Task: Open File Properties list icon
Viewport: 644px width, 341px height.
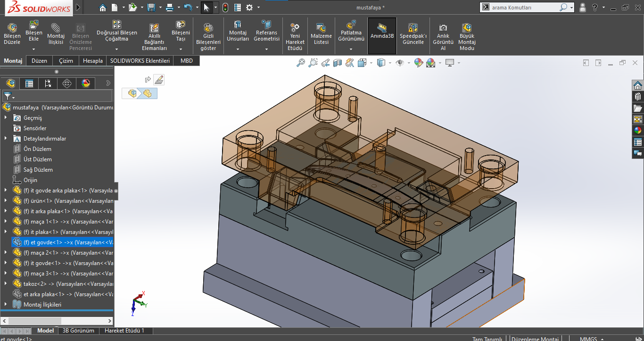Action: pos(237,8)
